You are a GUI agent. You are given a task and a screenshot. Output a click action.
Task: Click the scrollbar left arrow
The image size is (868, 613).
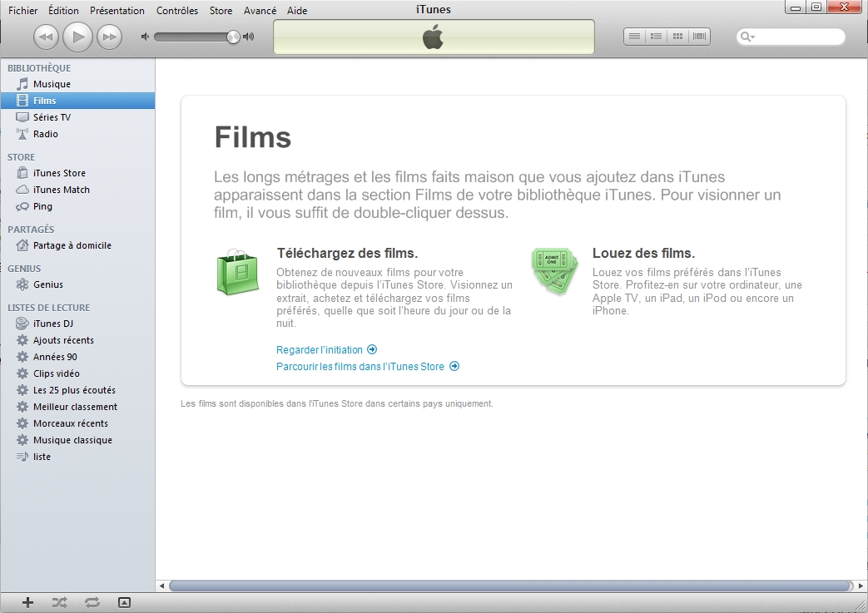(161, 586)
